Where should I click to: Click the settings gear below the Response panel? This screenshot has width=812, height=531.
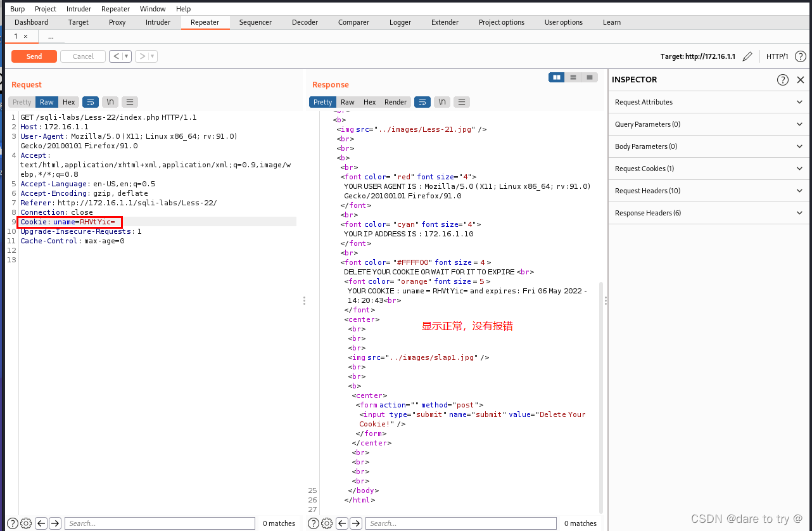[x=326, y=523]
